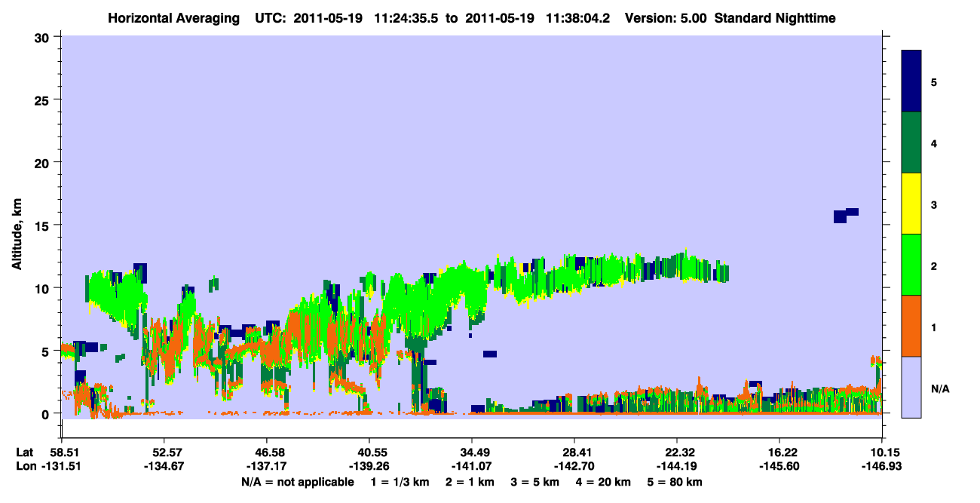Screen dimensions: 980x503
Task: Click longitude value -141.07
Action: coord(472,466)
